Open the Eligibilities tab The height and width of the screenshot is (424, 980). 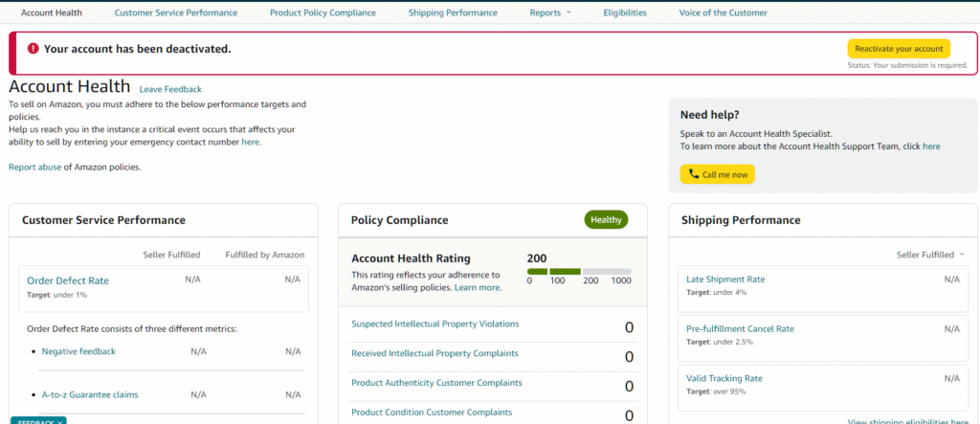click(x=625, y=12)
